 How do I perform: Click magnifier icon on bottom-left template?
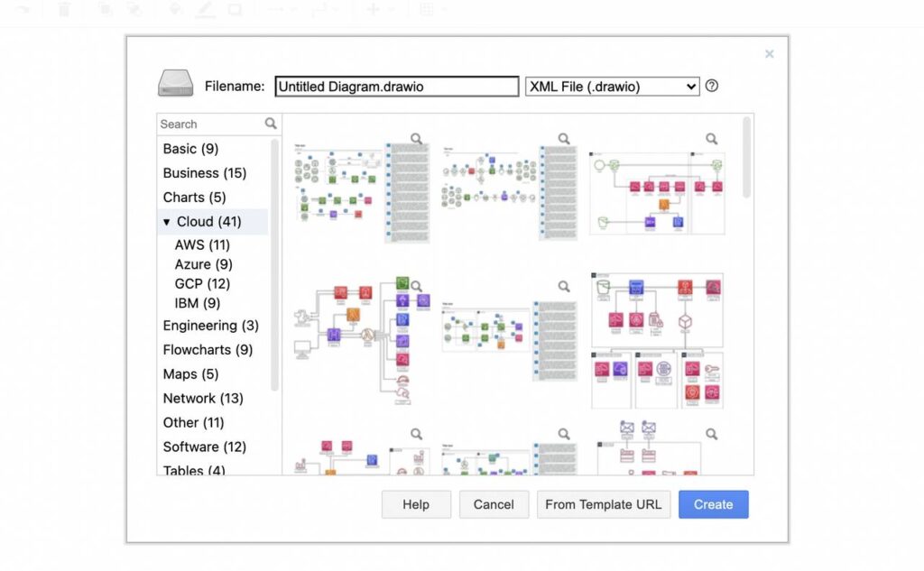[417, 434]
